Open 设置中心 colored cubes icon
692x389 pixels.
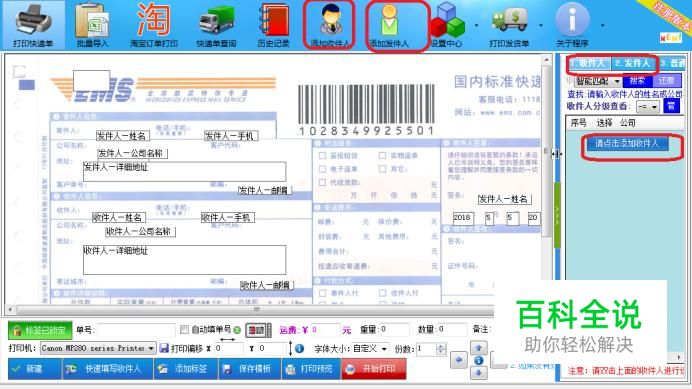pos(447,25)
